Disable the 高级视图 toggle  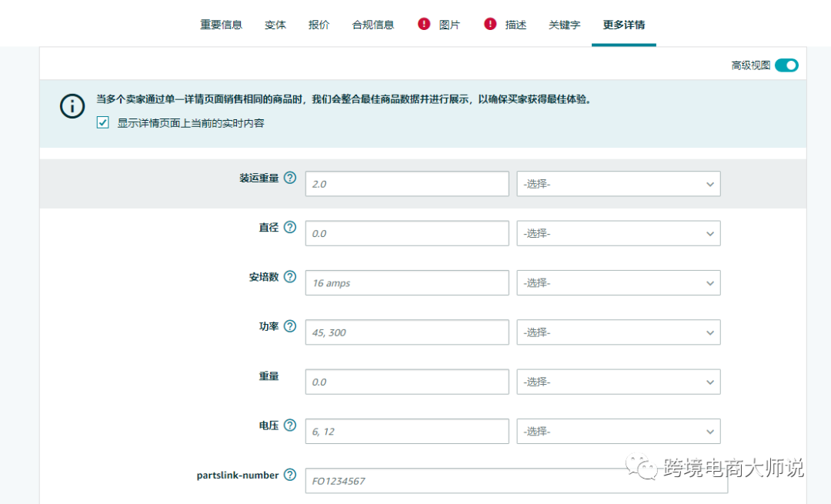786,65
